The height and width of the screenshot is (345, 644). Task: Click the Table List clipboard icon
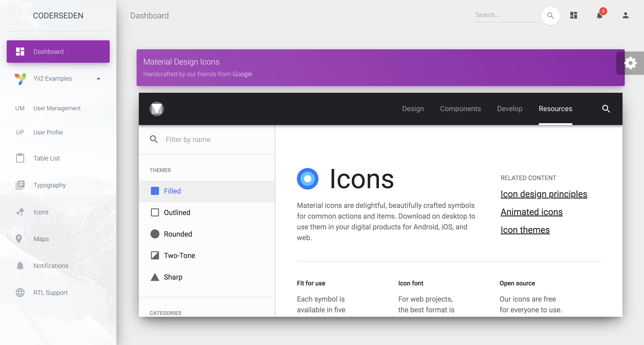tap(20, 158)
